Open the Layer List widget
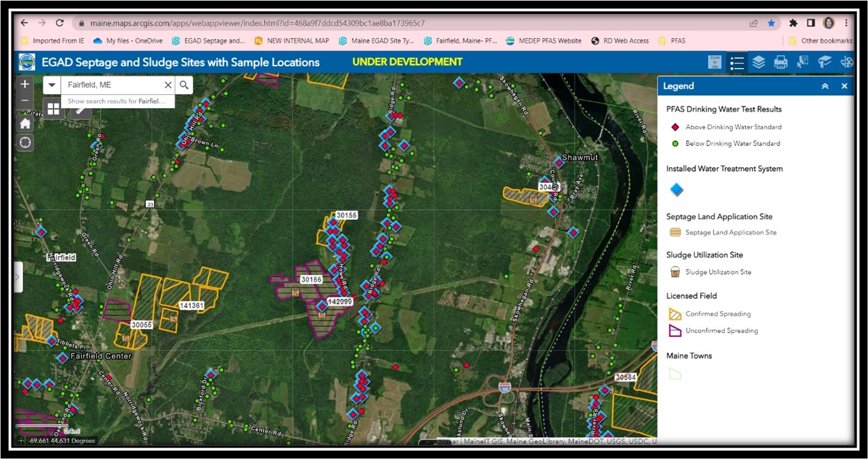This screenshot has width=868, height=459. click(759, 62)
